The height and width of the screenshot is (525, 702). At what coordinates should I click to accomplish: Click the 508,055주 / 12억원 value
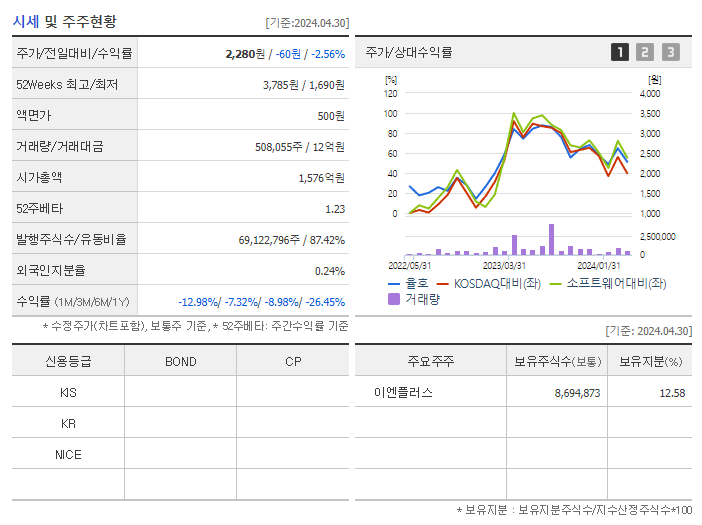[300, 147]
